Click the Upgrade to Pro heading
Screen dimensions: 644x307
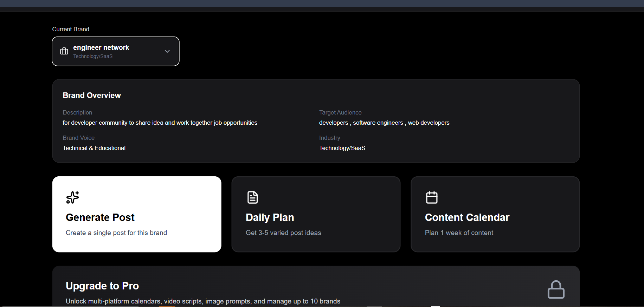(x=102, y=286)
